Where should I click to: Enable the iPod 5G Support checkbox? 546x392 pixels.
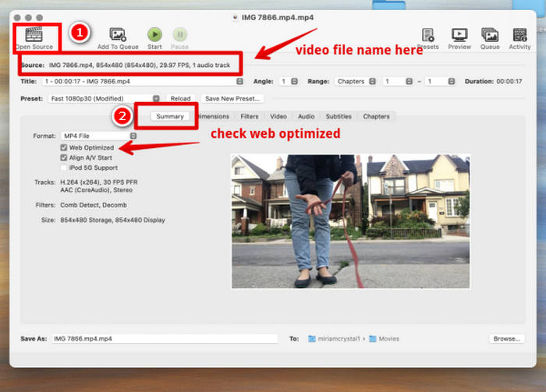click(x=64, y=168)
